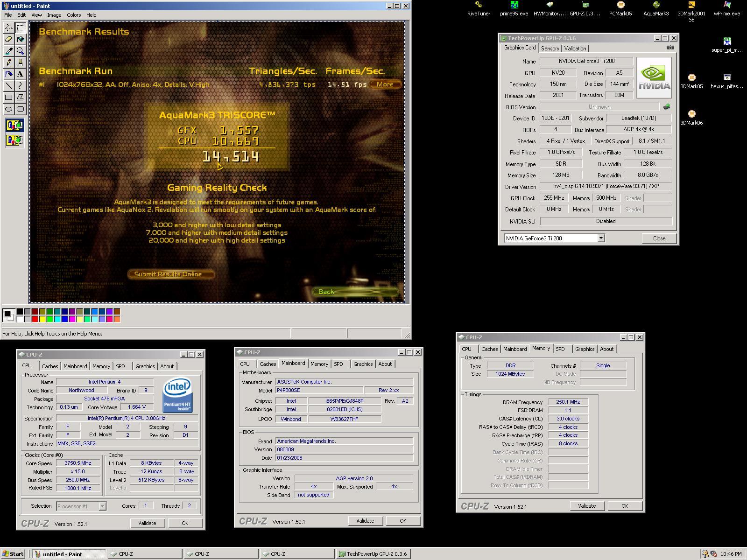Choose the Airbrush spray tool
This screenshot has height=560, width=747.
click(x=9, y=74)
